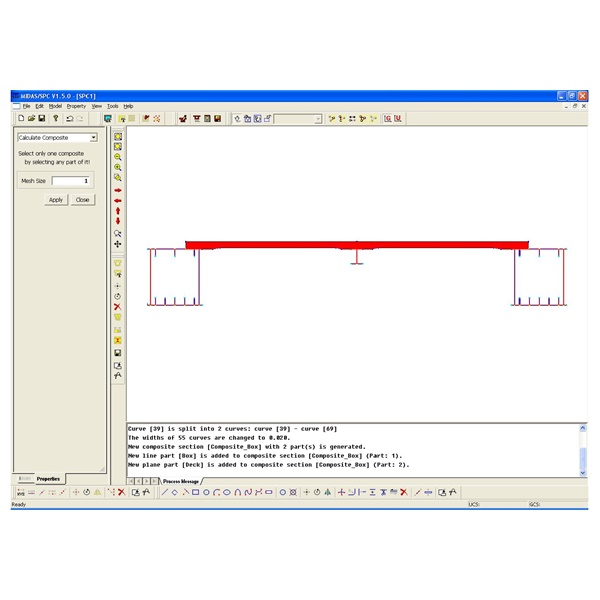This screenshot has width=600, height=600.
Task: Click the 'Ready' status bar text
Action: pos(18,504)
